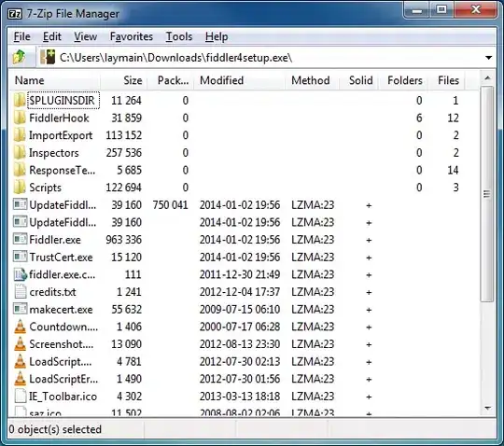Sort by the Solid column header
This screenshot has height=446, width=504.
click(359, 80)
